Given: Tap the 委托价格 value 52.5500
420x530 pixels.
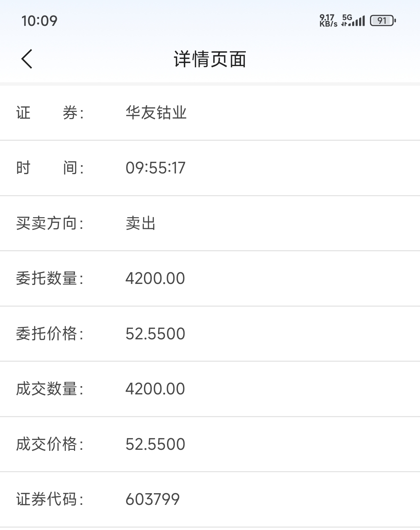Looking at the screenshot, I should (155, 334).
